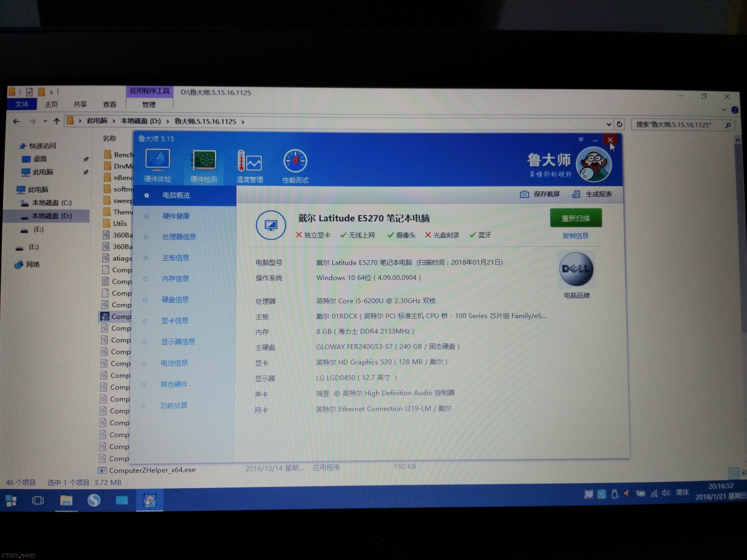Click the green 重新扫描 button

point(576,218)
